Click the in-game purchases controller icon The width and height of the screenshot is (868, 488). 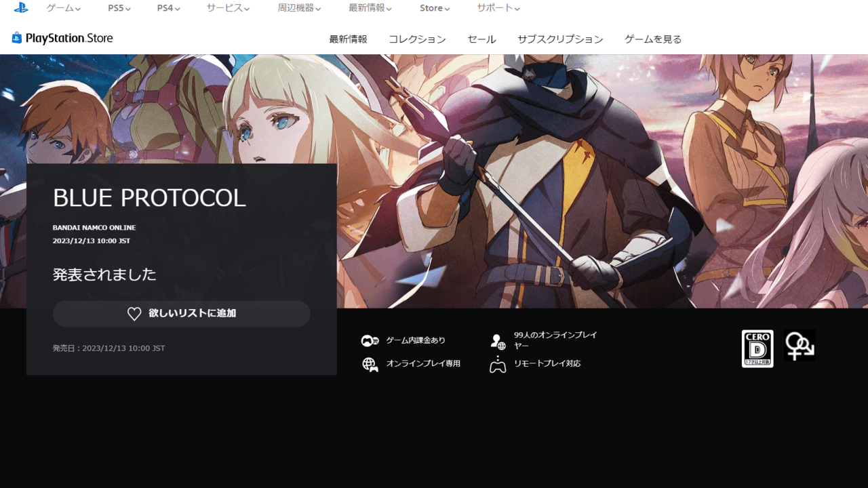pos(370,340)
